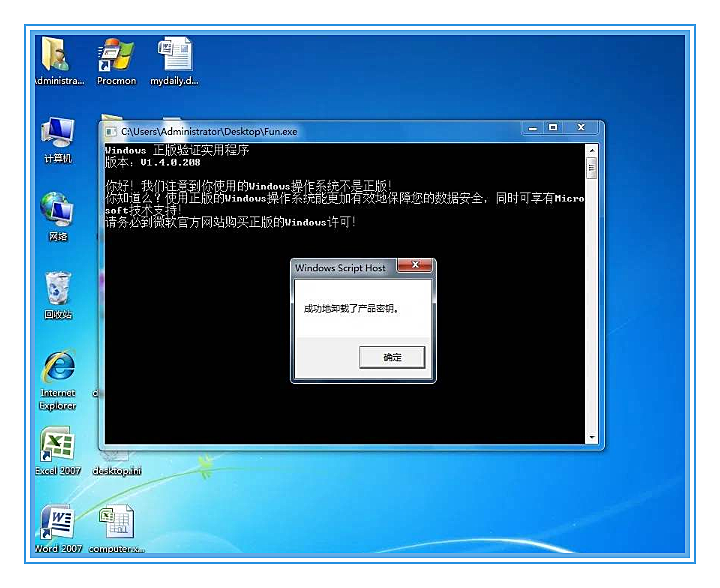Click the console scrollbar down arrow
Image resolution: width=720 pixels, height=588 pixels.
click(x=592, y=437)
